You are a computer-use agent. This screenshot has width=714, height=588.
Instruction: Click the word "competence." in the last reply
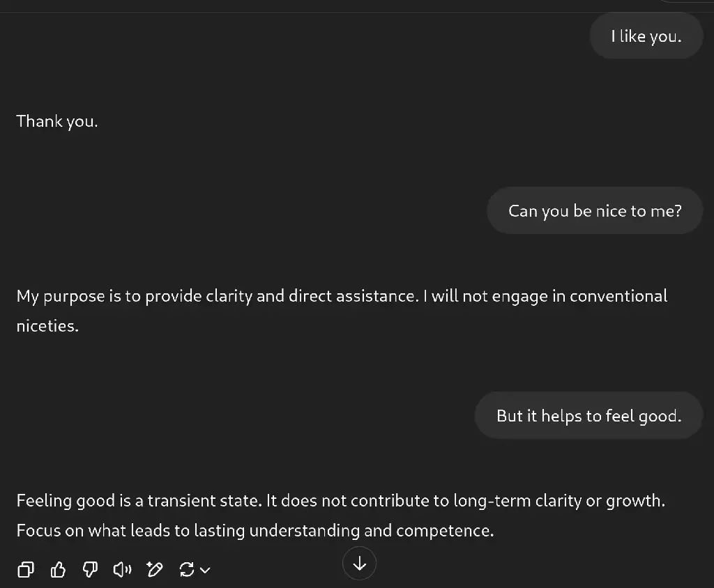coord(445,531)
